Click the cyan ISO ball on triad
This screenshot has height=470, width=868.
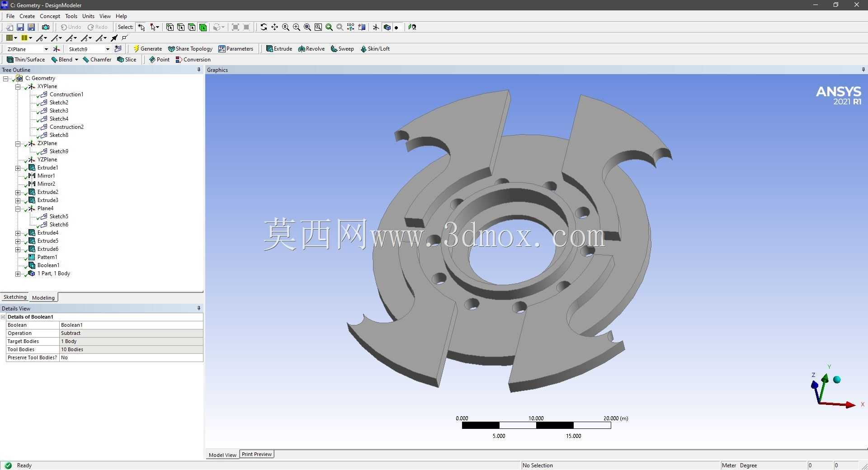(x=837, y=380)
